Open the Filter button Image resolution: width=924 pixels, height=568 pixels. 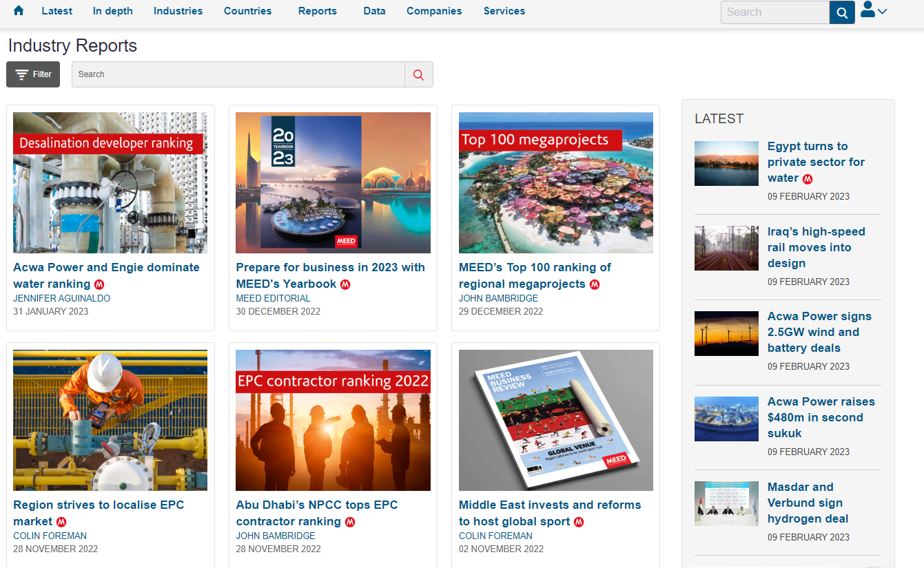point(33,74)
